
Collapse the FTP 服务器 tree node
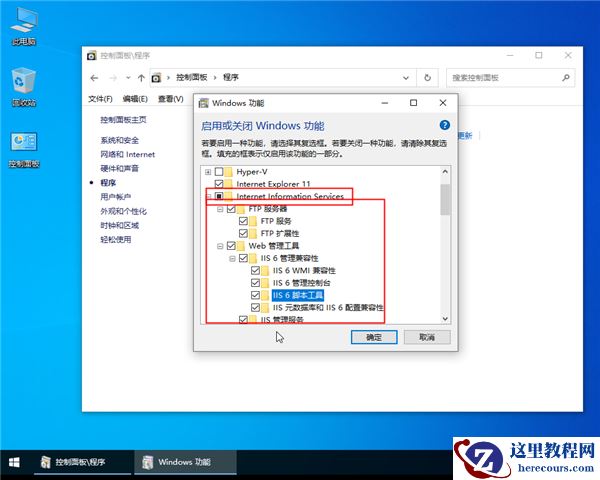220,209
